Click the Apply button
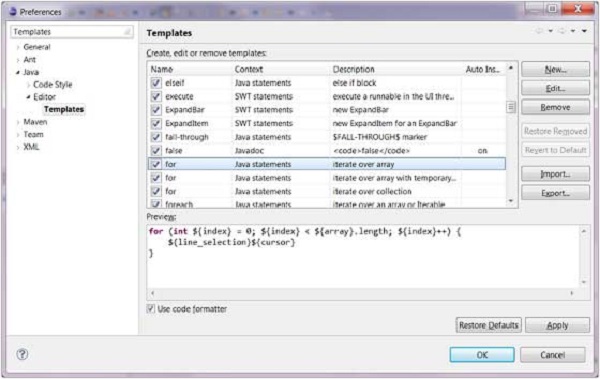 point(557,325)
